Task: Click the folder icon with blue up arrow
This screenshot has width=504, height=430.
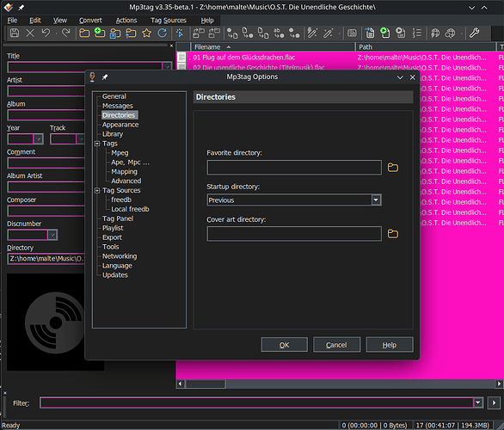Action: (x=131, y=33)
